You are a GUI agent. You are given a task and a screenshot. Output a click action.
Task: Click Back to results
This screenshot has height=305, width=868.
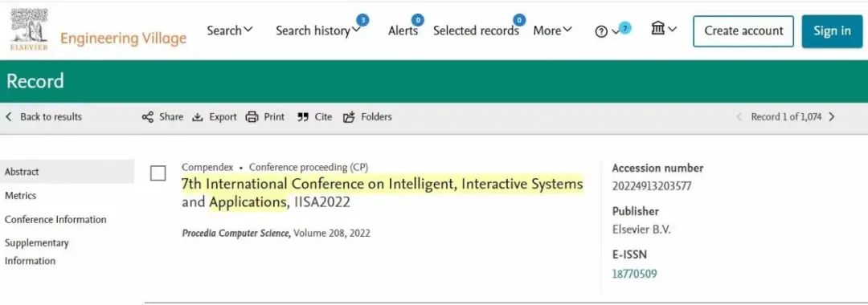pos(43,116)
